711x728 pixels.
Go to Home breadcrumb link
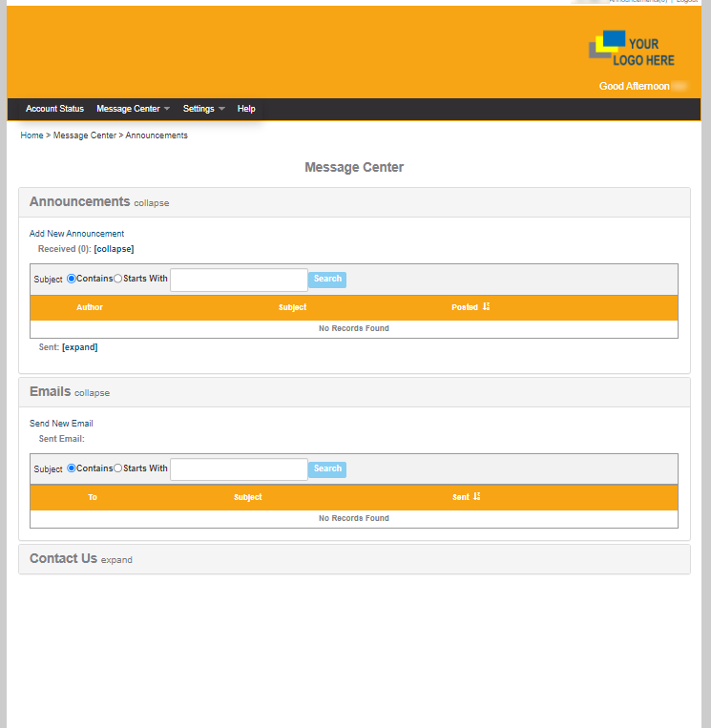pos(31,135)
